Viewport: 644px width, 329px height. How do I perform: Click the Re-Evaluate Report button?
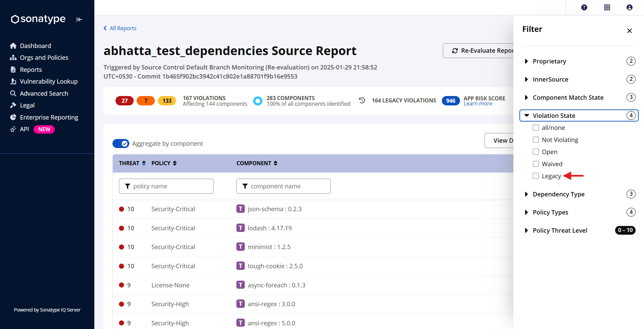point(478,51)
